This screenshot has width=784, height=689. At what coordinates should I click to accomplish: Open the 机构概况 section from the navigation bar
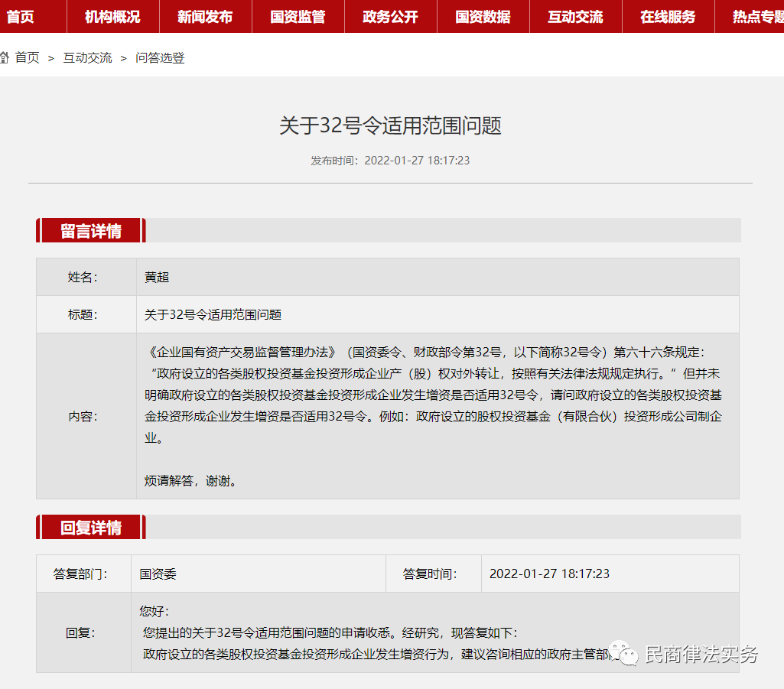click(113, 17)
